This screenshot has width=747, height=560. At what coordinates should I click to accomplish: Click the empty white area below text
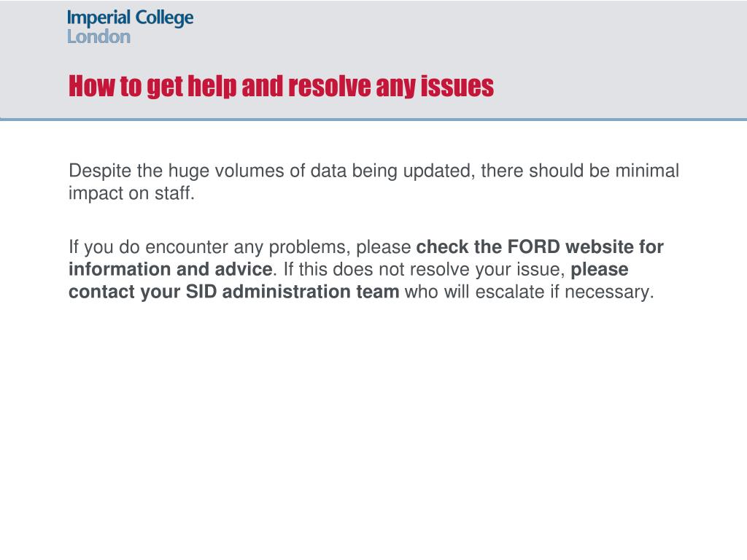click(373, 429)
